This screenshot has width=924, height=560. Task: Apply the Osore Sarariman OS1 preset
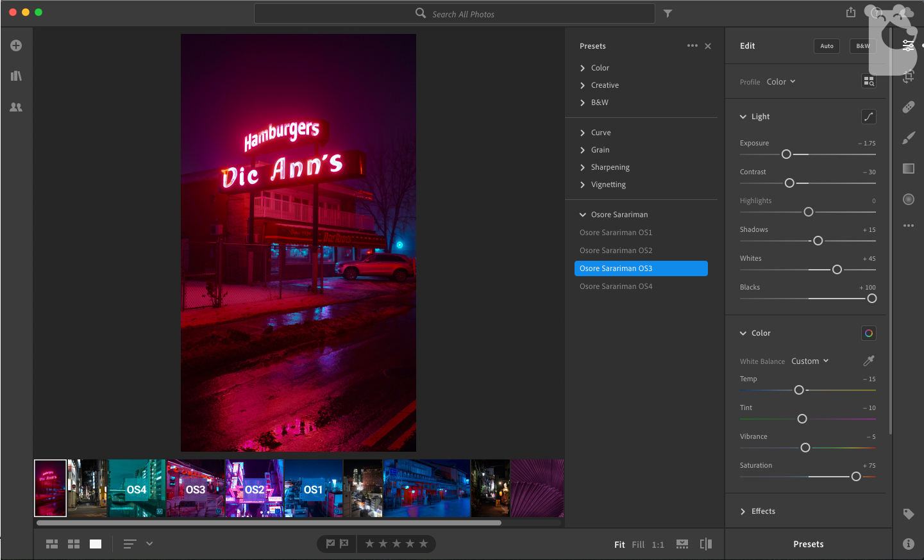tap(616, 233)
